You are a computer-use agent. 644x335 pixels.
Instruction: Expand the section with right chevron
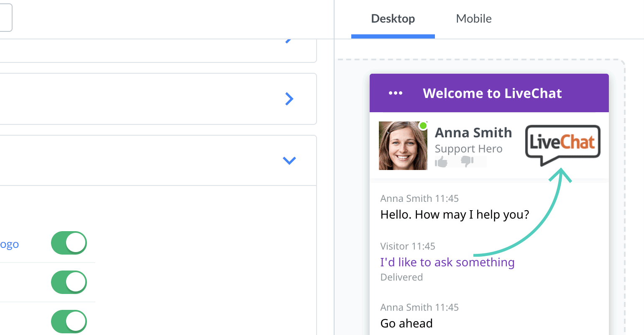coord(289,99)
